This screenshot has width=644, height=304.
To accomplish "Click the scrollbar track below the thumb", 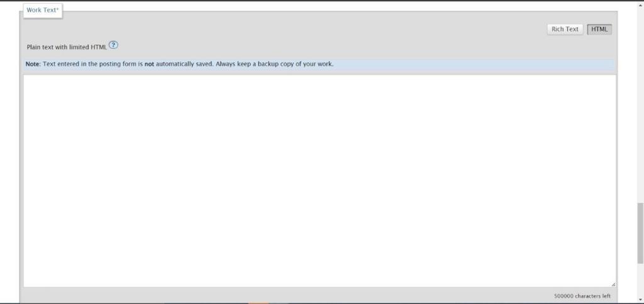I will tap(640, 280).
